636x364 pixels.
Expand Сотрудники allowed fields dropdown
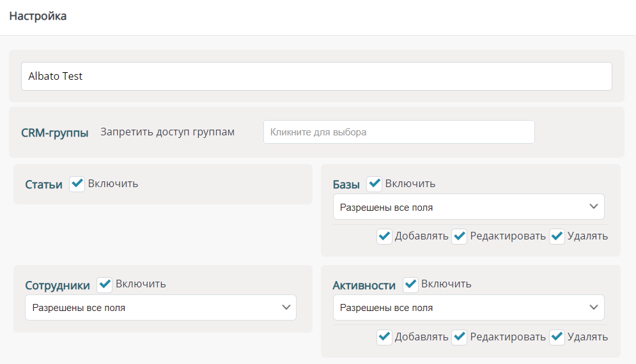(160, 307)
